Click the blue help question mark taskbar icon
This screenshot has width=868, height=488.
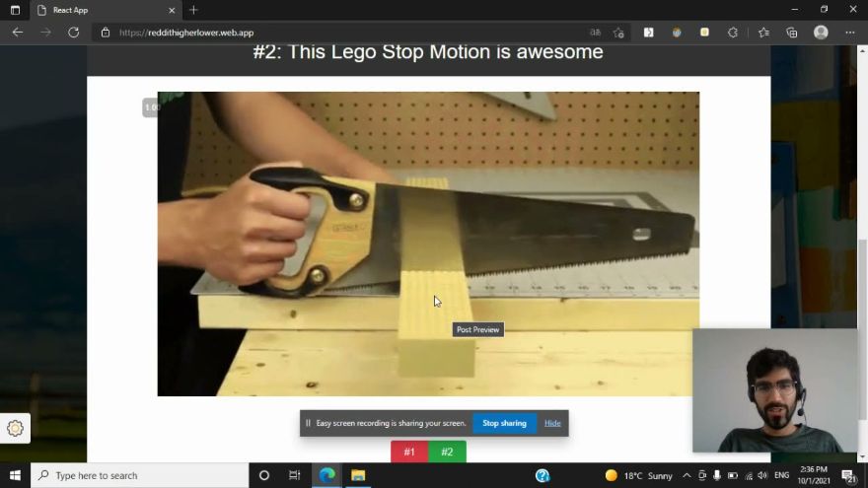tap(542, 475)
